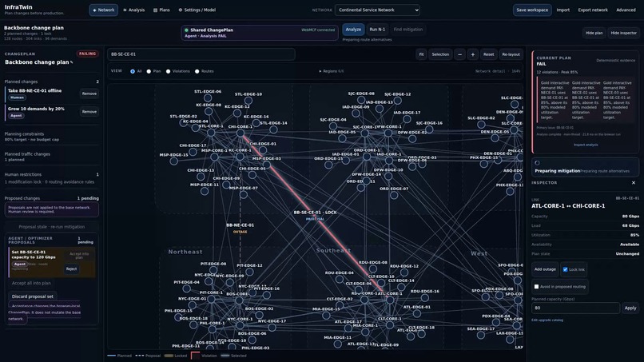Open the Import menu item

click(x=563, y=10)
